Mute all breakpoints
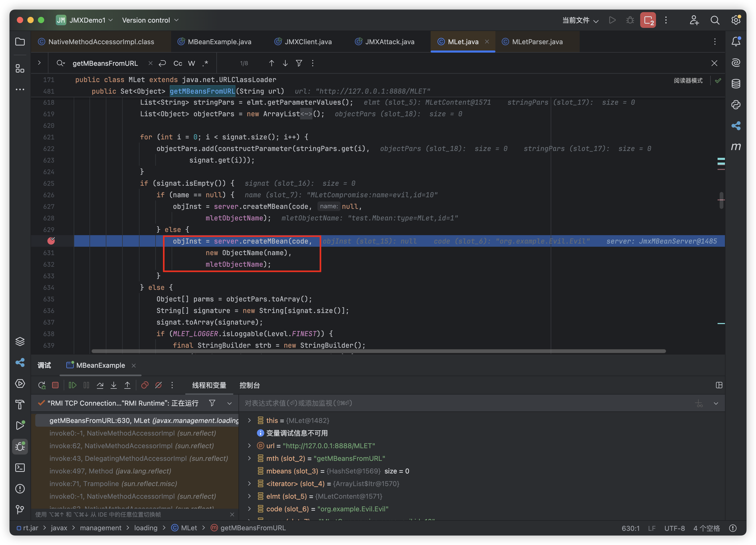This screenshot has width=756, height=545. click(158, 385)
